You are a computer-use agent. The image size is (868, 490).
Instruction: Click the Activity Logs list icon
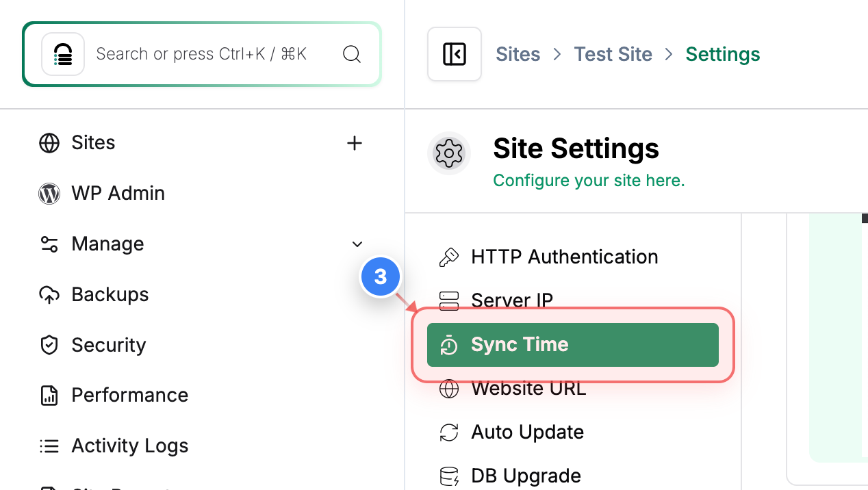49,446
